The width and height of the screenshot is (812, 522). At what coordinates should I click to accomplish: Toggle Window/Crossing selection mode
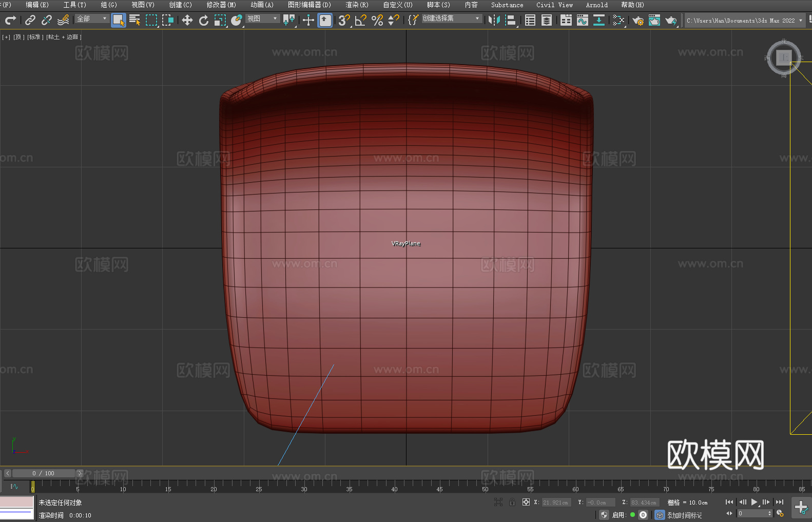tap(168, 20)
